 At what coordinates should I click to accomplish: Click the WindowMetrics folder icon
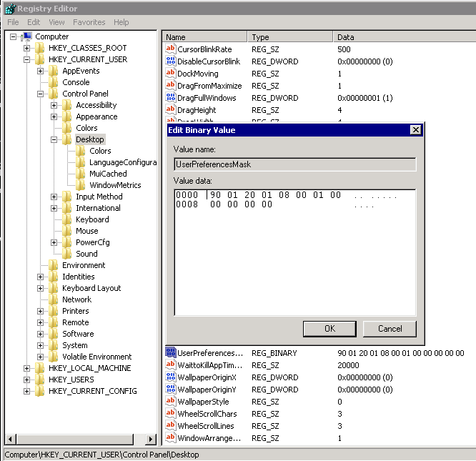(x=81, y=185)
